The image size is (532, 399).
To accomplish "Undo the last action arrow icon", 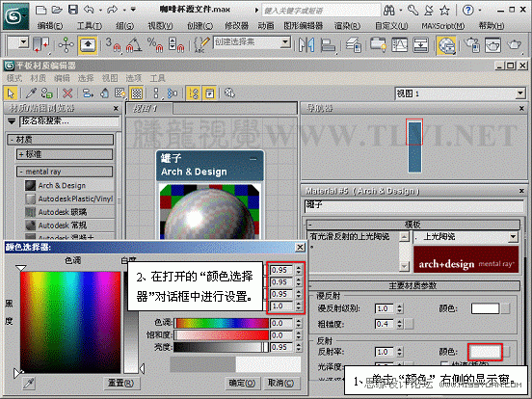I will click(90, 10).
